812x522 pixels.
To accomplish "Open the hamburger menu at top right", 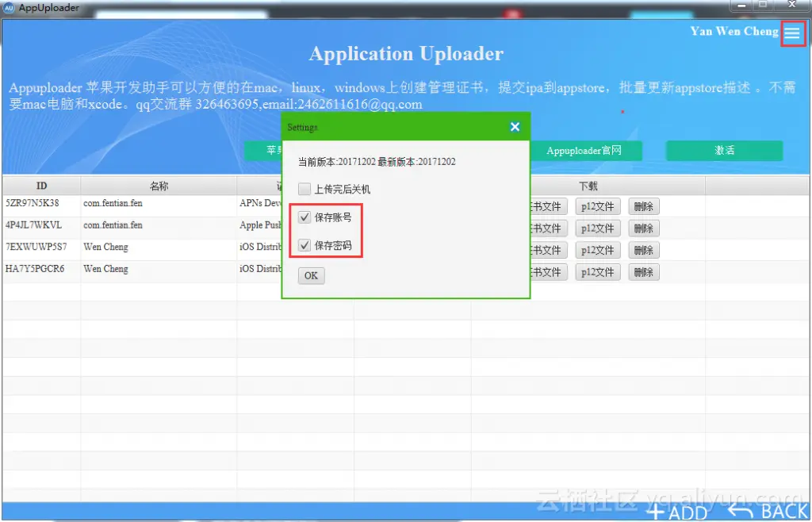I will pos(792,33).
